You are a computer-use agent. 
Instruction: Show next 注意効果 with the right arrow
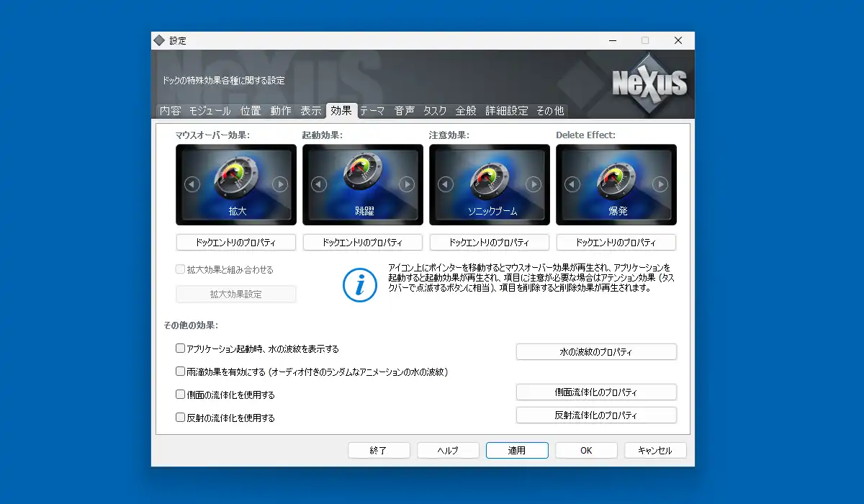pos(534,184)
